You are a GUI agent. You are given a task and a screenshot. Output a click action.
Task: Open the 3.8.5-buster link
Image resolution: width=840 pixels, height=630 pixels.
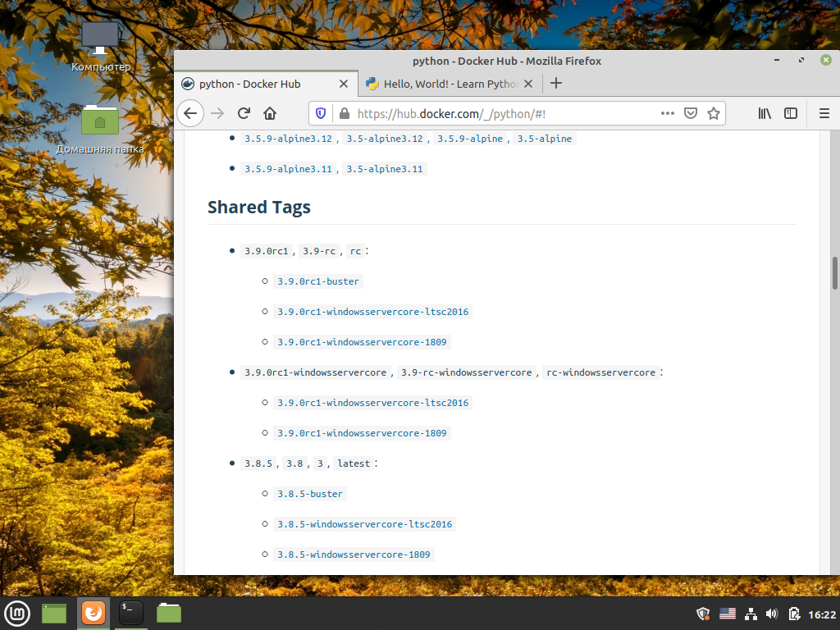point(309,494)
